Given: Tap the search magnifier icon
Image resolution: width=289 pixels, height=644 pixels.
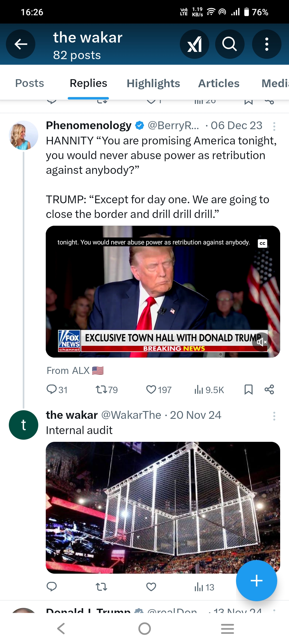Looking at the screenshot, I should click(x=230, y=44).
